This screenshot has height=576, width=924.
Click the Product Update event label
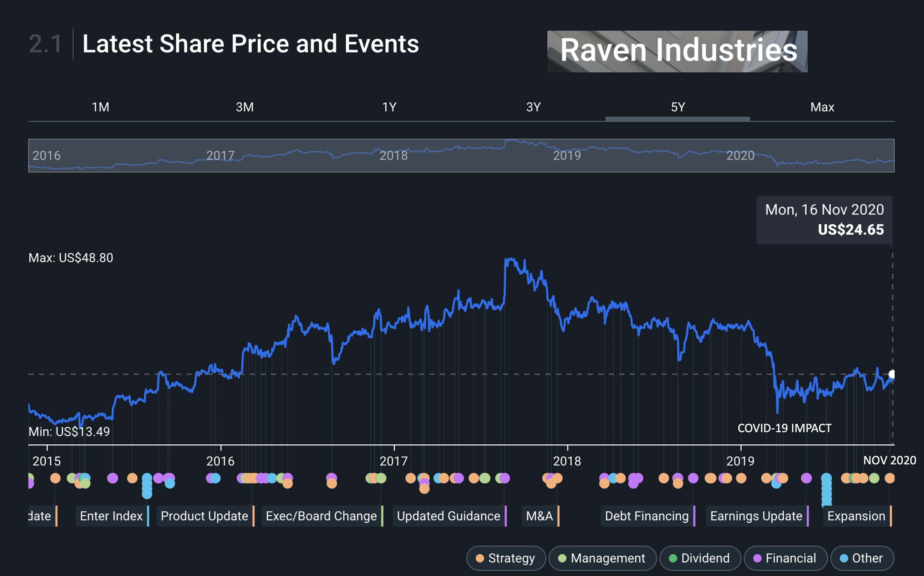(204, 516)
